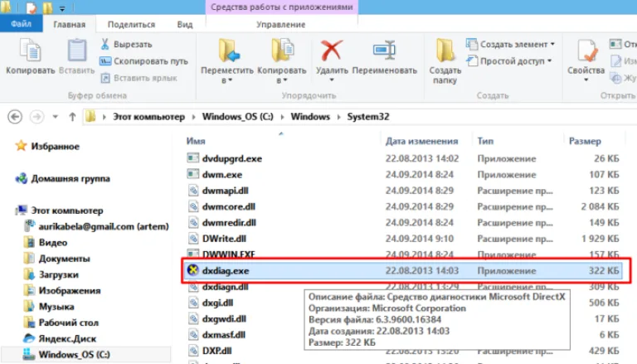
Task: Click the Windows_OS (C:) drive icon in sidebar
Action: coord(29,354)
